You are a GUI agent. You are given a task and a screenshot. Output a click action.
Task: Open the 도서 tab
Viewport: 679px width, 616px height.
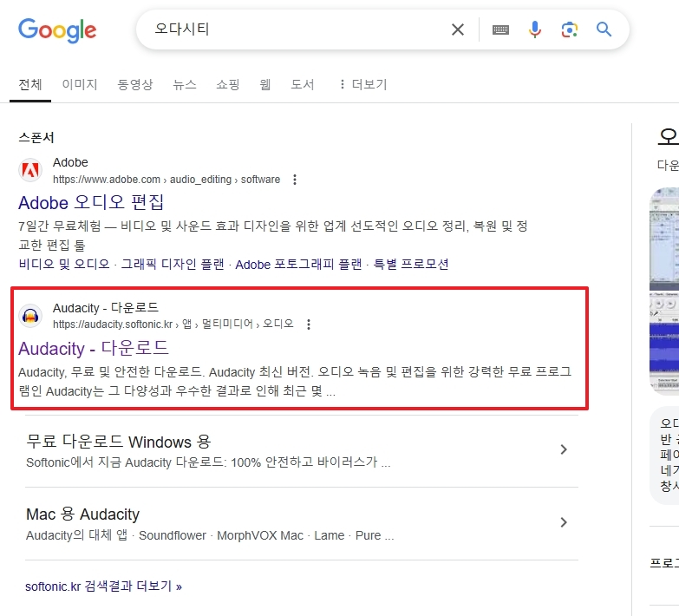(x=303, y=84)
